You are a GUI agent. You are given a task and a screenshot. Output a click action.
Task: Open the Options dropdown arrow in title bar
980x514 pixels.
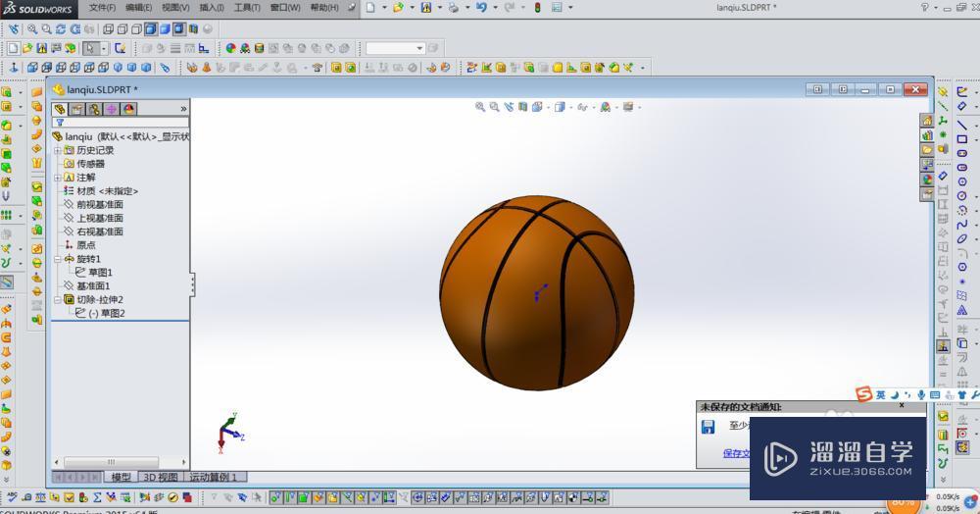click(570, 8)
